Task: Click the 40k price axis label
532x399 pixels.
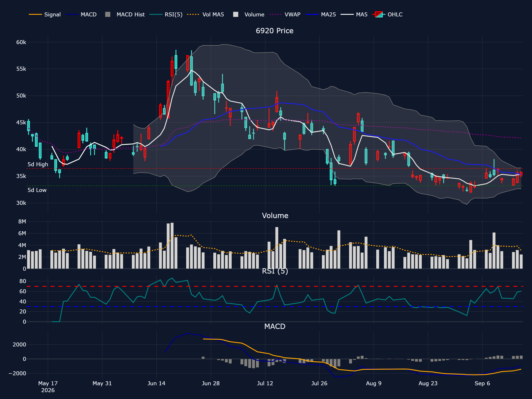Action: (21, 149)
